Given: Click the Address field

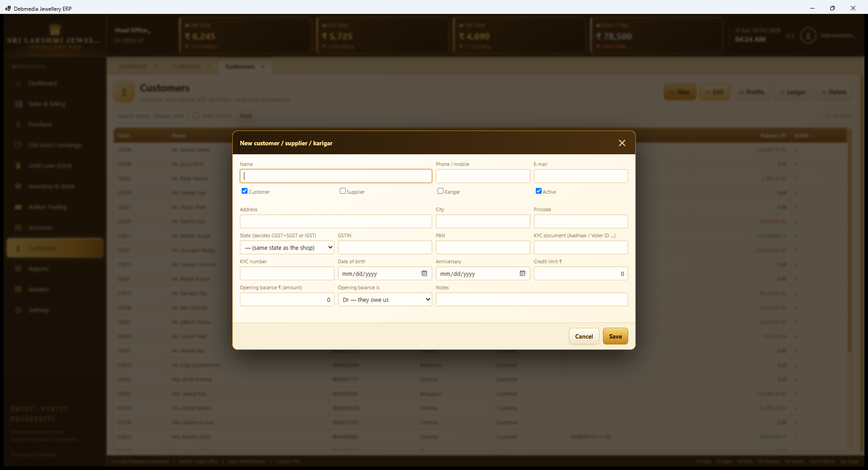Looking at the screenshot, I should pos(336,221).
